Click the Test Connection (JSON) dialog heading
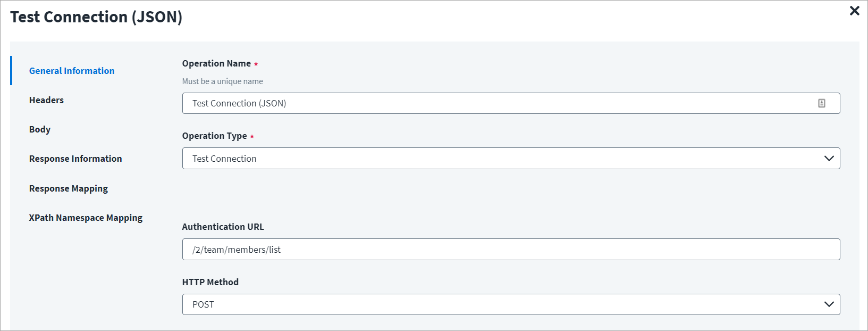The image size is (868, 331). point(96,17)
